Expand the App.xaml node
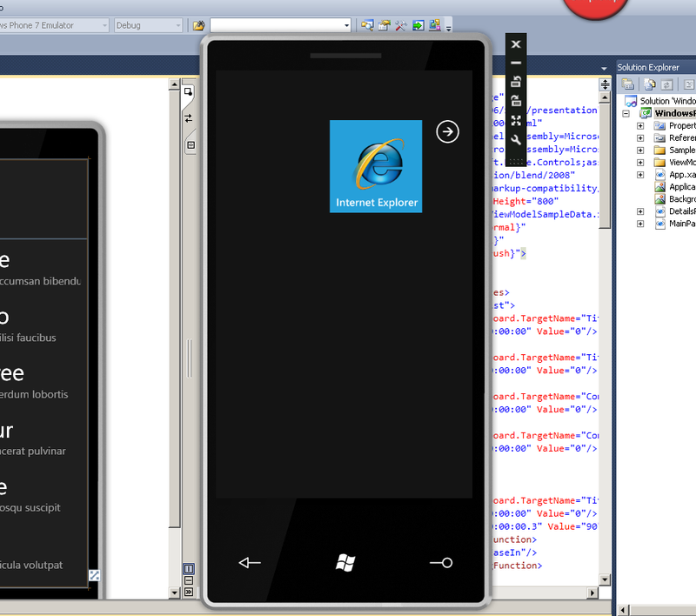Image resolution: width=696 pixels, height=616 pixels. [640, 174]
